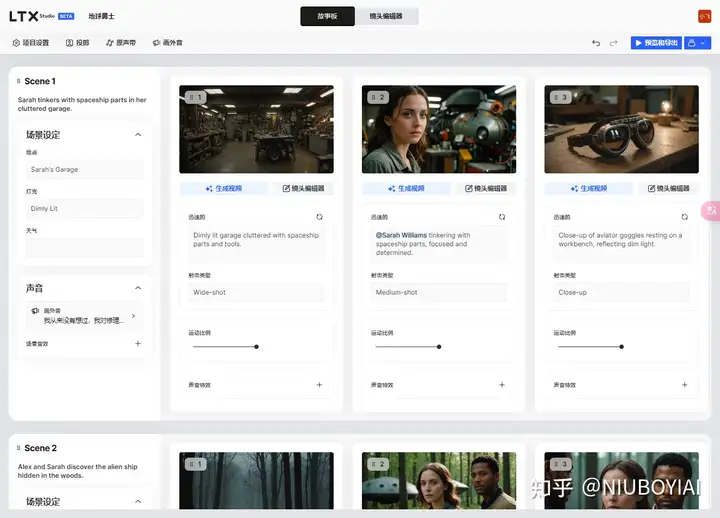The image size is (720, 518).
Task: Grab the Scene 2 drag handle
Action: coord(18,448)
